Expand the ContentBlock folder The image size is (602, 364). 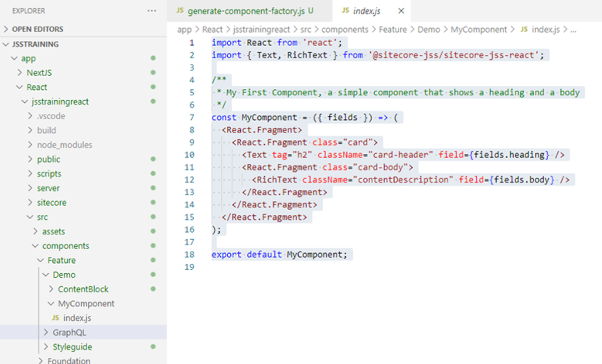tap(52, 289)
